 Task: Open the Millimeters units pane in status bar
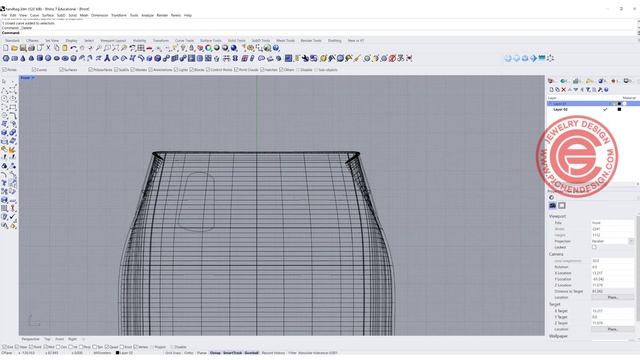pyautogui.click(x=102, y=353)
